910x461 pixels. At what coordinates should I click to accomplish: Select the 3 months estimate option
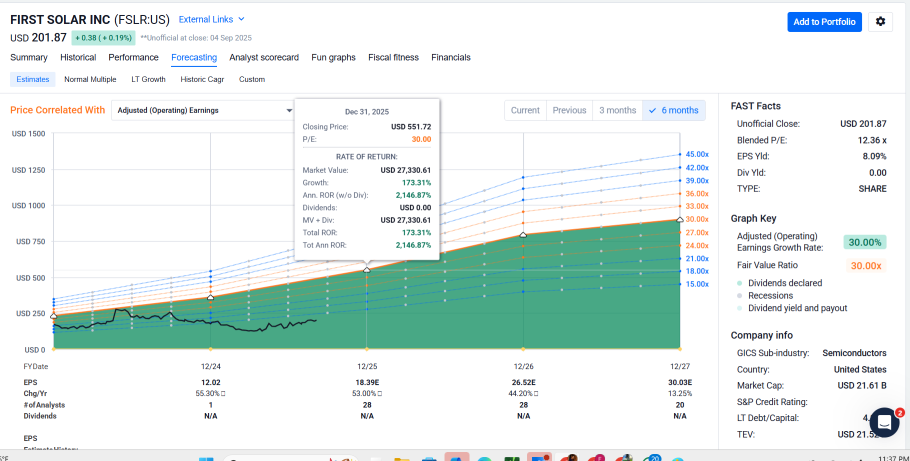617,110
